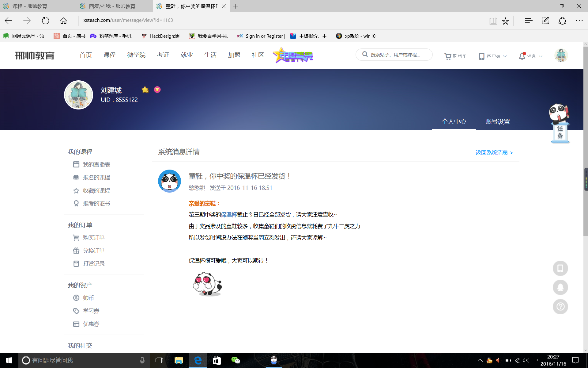Click the 优惠券 coupon icon in sidebar
588x368 pixels.
76,324
